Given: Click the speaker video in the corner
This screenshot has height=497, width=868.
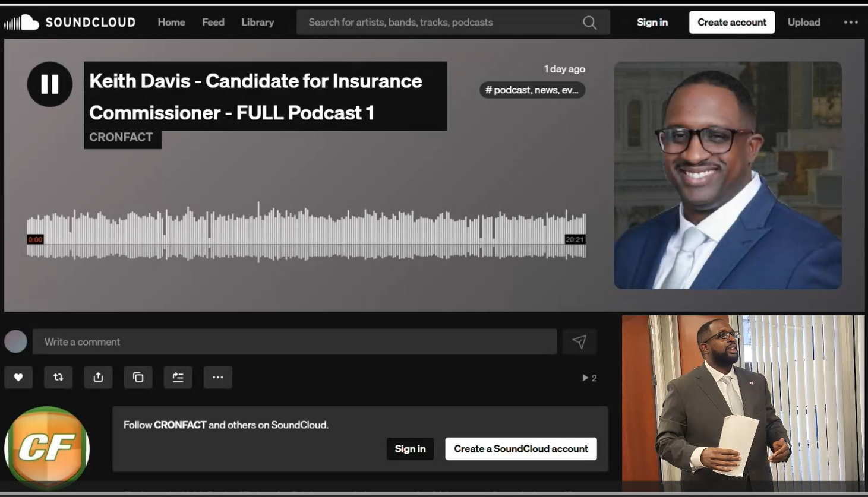Looking at the screenshot, I should coord(743,403).
